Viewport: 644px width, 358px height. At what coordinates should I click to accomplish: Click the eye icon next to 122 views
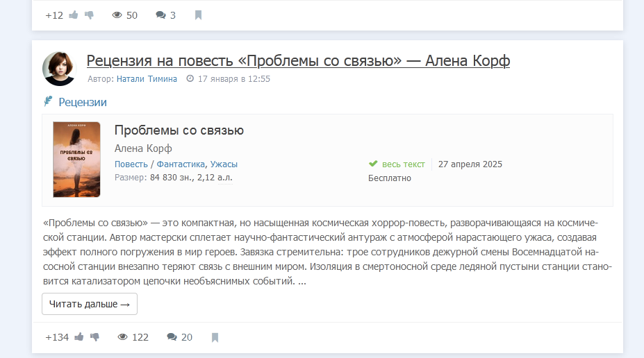[x=123, y=337]
